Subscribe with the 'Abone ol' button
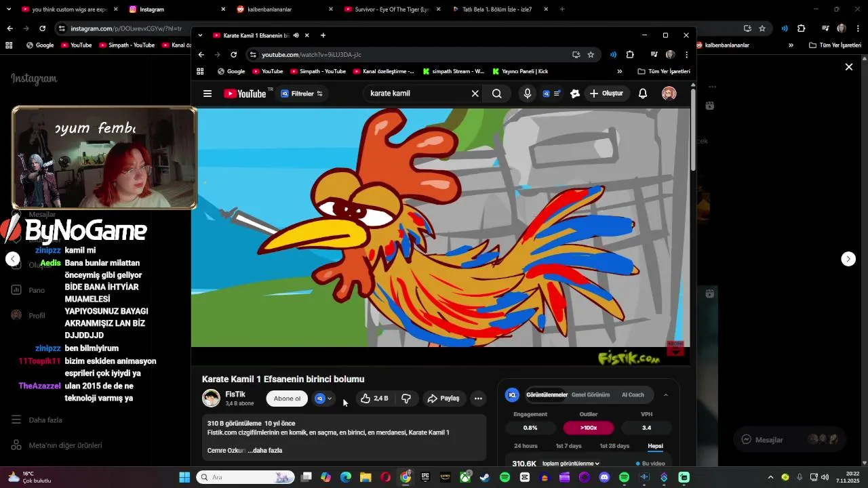The image size is (868, 488). pyautogui.click(x=287, y=399)
